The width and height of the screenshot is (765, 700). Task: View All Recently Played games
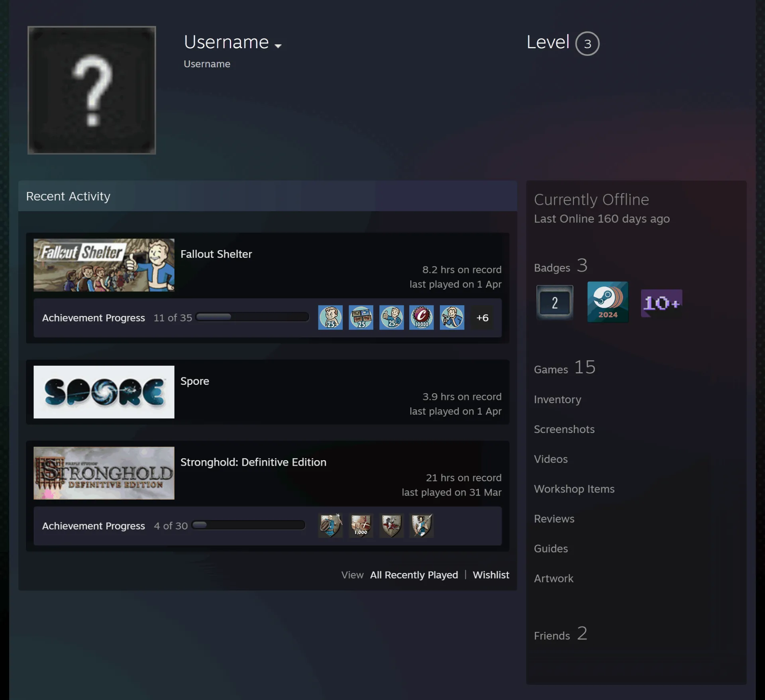coord(414,575)
